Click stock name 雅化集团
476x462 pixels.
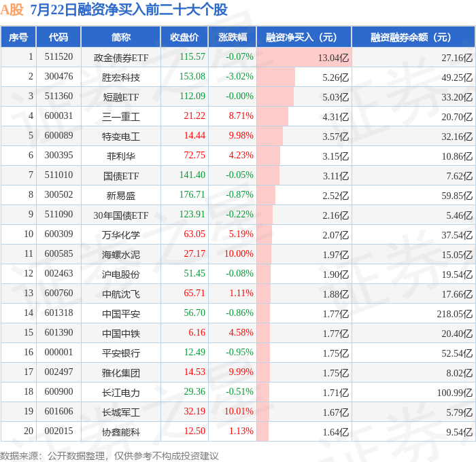point(121,373)
